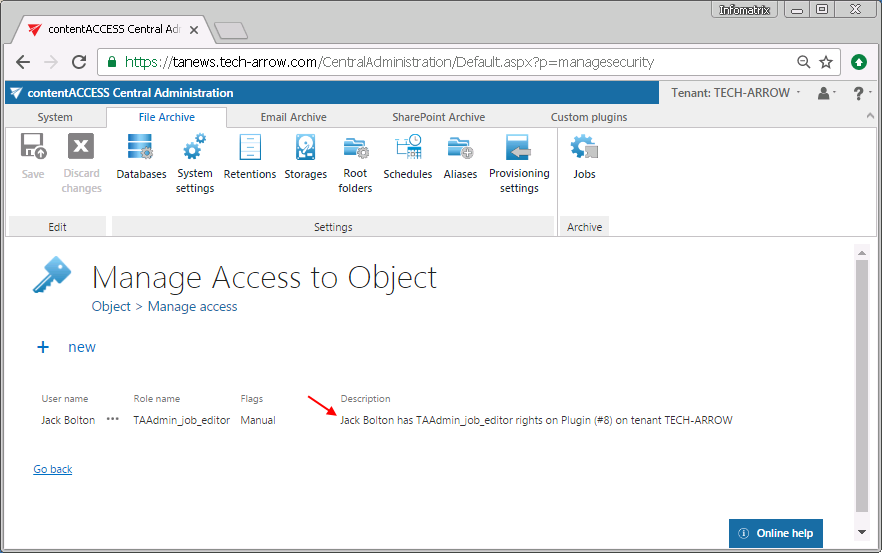Expand the Tenant TECH-ARROW dropdown
The image size is (882, 553).
[736, 93]
